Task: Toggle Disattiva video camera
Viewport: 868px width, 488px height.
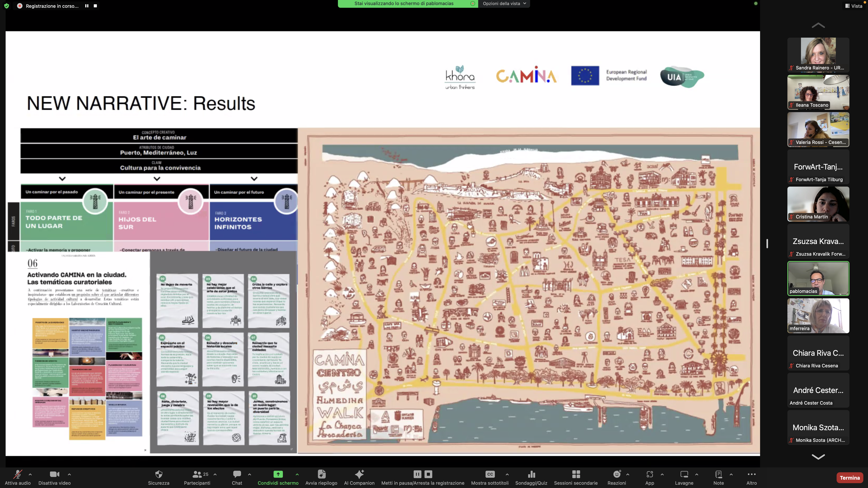Action: (54, 474)
